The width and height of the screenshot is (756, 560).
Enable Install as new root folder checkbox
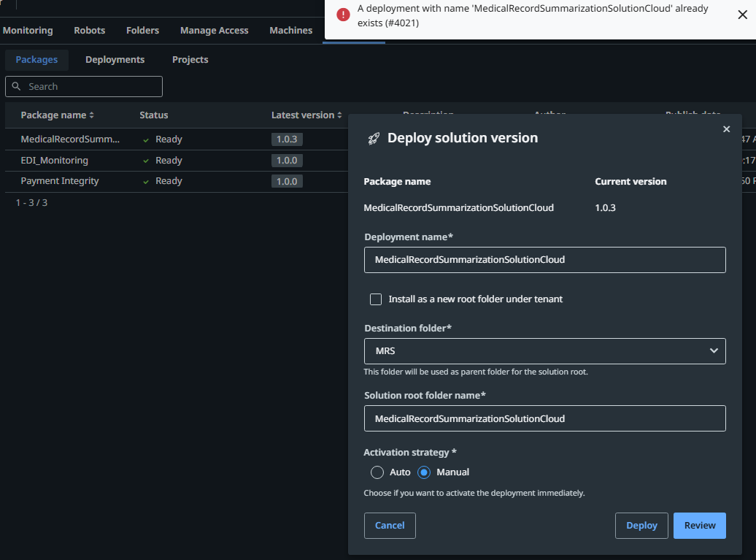click(x=376, y=299)
